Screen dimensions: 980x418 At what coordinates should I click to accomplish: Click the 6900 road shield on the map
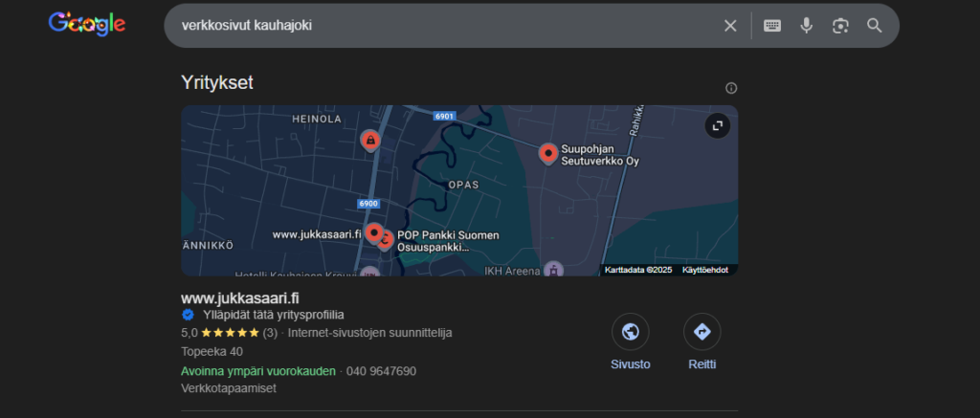pos(368,204)
